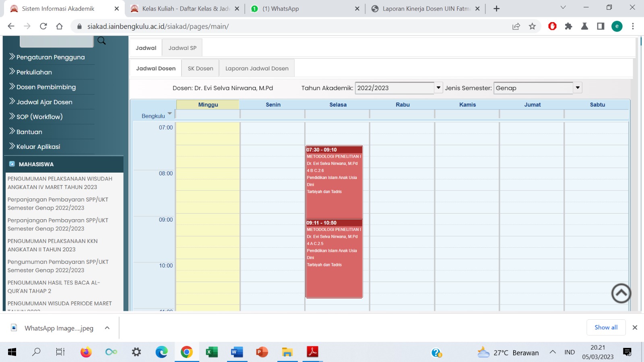
Task: Click Show all downloads button
Action: tap(606, 327)
